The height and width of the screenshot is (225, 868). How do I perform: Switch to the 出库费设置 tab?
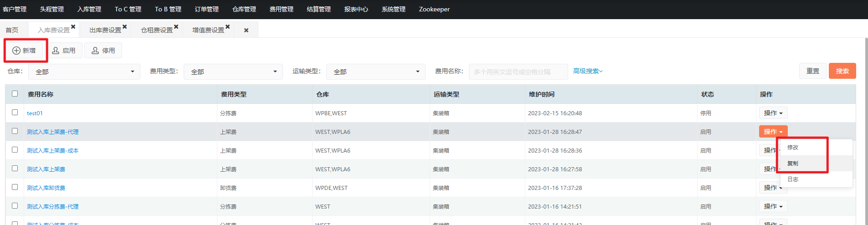coord(105,30)
